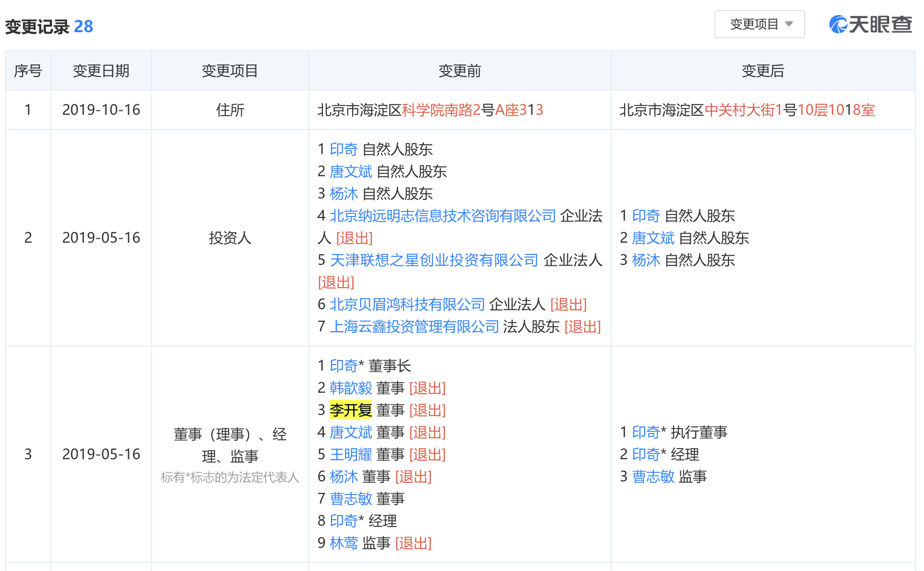Image resolution: width=924 pixels, height=571 pixels.
Task: Click the old address 科学院南路2号A座313
Action: coord(473,110)
